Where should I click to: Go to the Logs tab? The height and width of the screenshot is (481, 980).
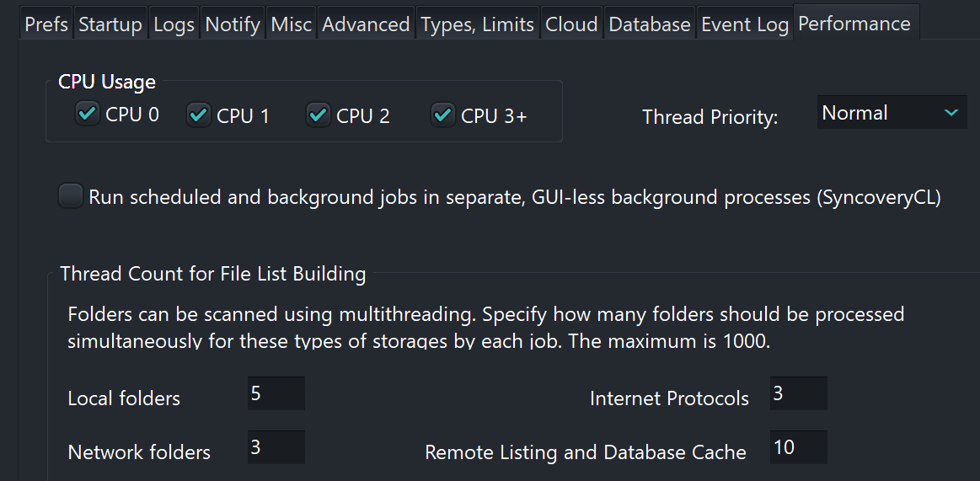[174, 24]
